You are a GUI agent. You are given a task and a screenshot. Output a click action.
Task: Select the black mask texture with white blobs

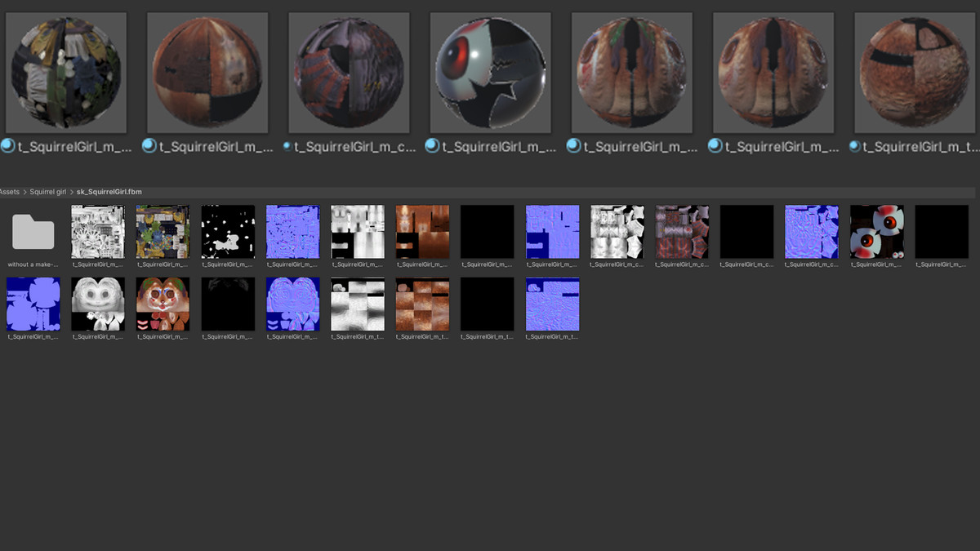click(228, 232)
